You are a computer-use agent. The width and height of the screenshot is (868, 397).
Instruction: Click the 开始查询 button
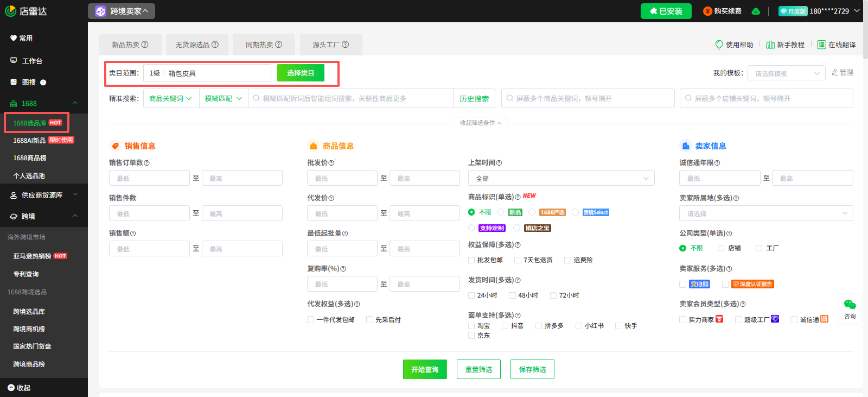click(x=425, y=369)
